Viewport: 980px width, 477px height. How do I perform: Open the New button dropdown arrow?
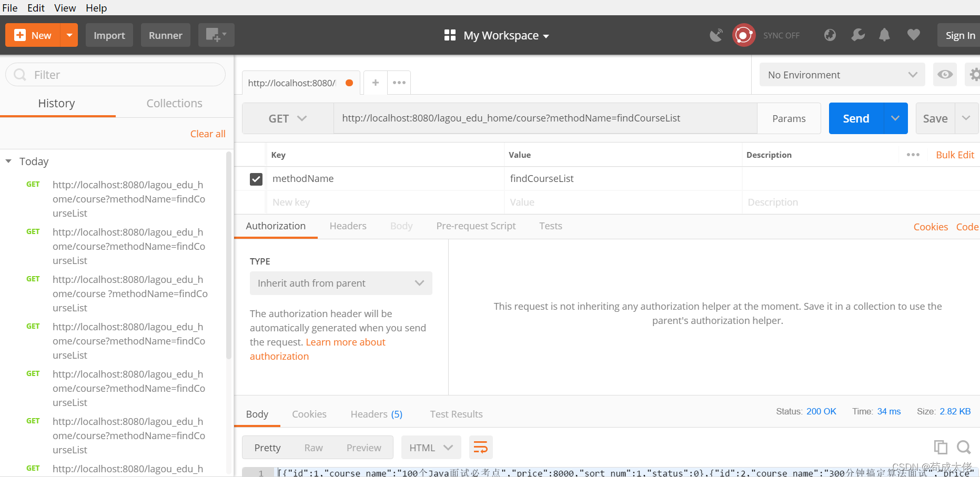coord(69,35)
